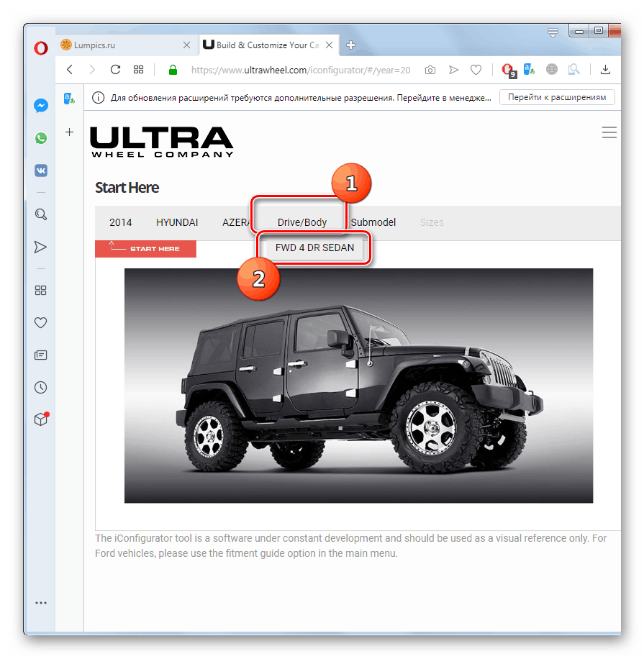Image resolution: width=644 pixels, height=659 pixels.
Task: Select FWD 4 DR SEDAN from the list
Action: (x=314, y=247)
